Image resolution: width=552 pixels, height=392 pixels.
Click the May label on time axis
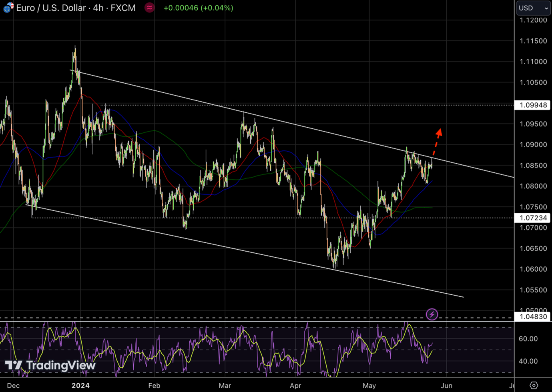tap(369, 386)
